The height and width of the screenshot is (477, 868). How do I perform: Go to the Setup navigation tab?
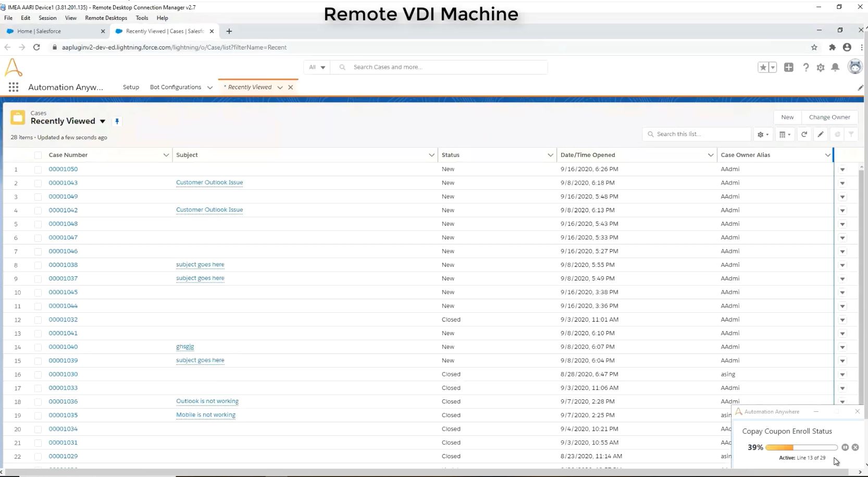(x=131, y=87)
